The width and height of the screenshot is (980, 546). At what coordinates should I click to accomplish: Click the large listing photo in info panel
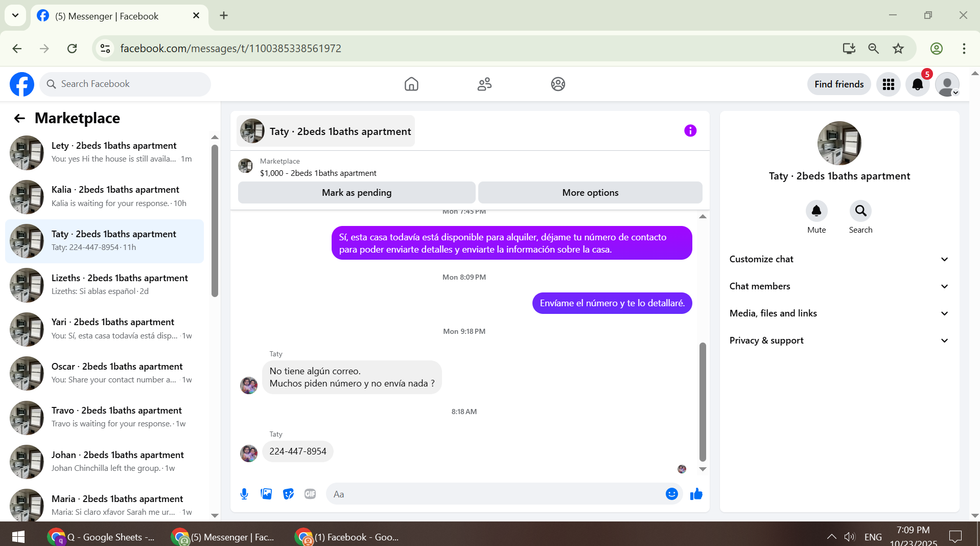pos(839,143)
